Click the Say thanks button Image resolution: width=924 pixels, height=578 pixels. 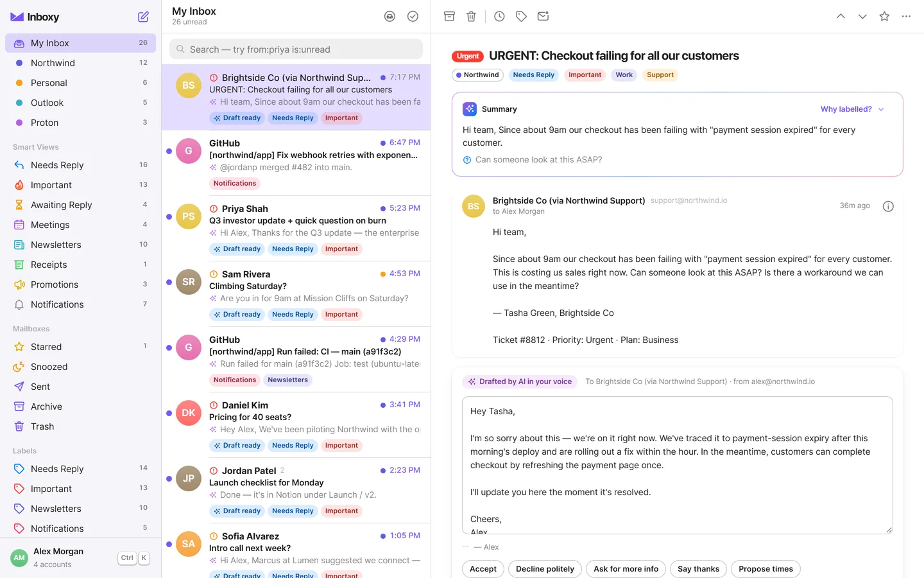[x=699, y=569]
